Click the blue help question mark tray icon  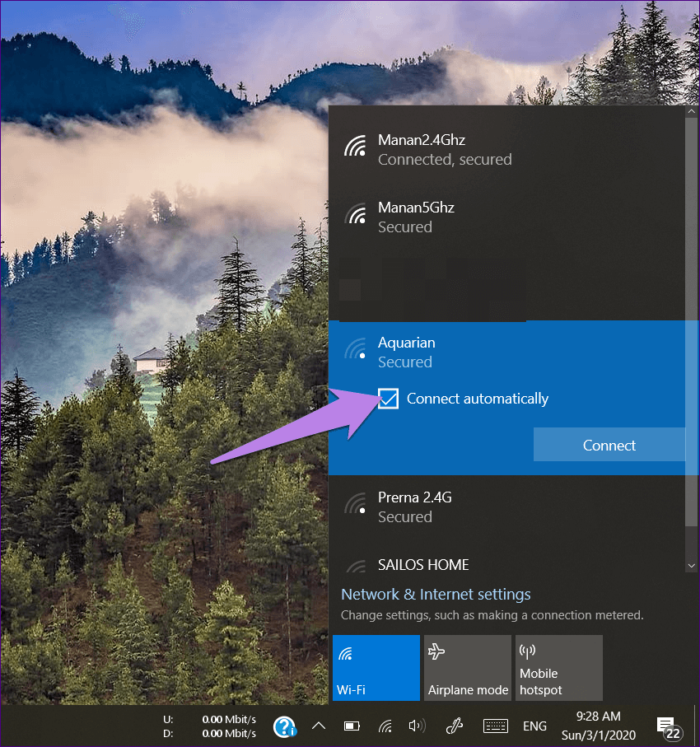285,727
